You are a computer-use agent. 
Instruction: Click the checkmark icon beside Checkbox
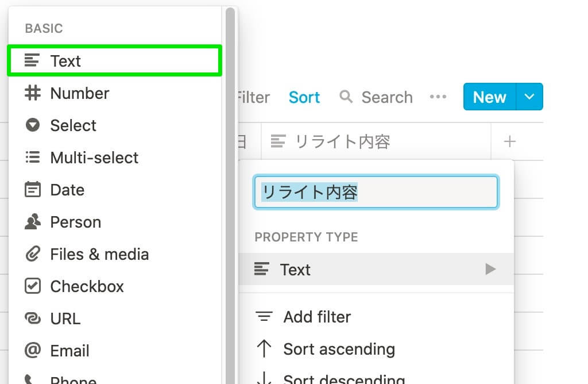tap(33, 286)
